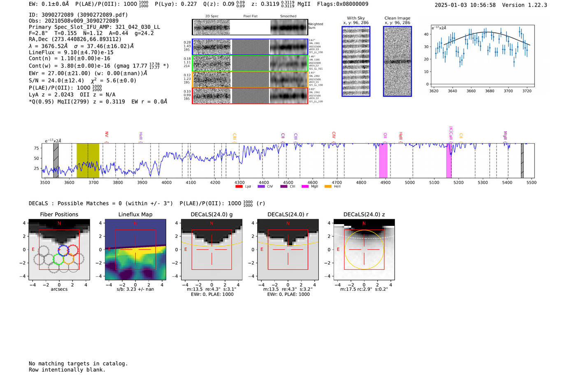This screenshot has height=392, width=576.
Task: Click the 'ID: 3090272089 (3090272089.pdf)' text
Action: pos(78,15)
